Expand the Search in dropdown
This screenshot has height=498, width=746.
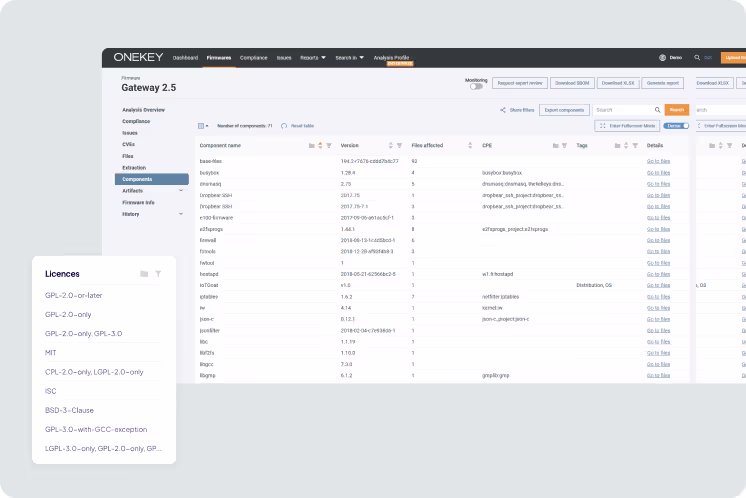coord(349,58)
